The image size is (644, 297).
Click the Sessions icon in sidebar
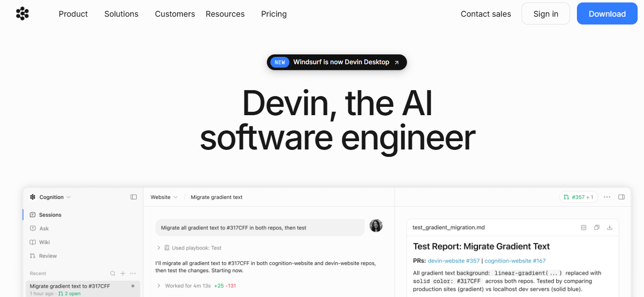pyautogui.click(x=33, y=215)
